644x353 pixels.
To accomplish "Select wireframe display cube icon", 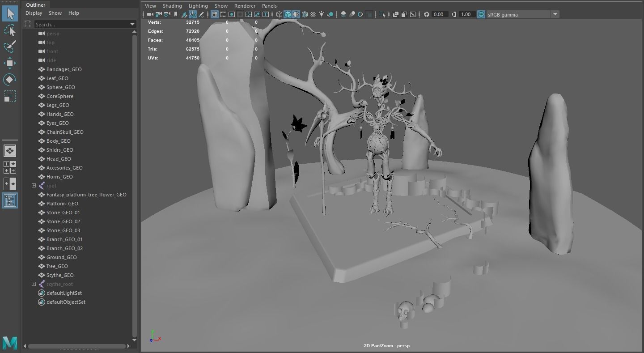I will [x=279, y=14].
